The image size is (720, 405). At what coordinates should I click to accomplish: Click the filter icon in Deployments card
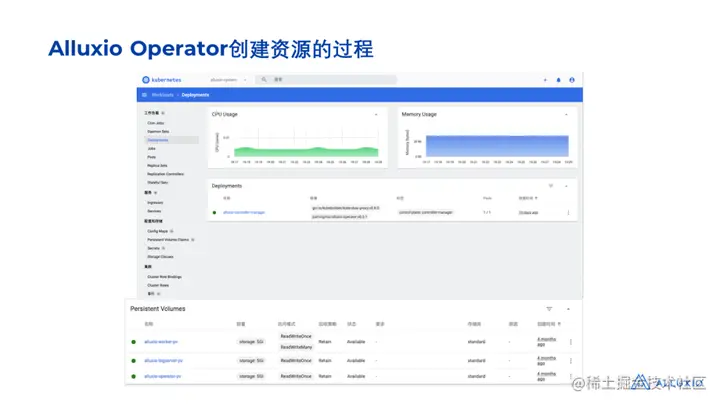[x=551, y=186]
